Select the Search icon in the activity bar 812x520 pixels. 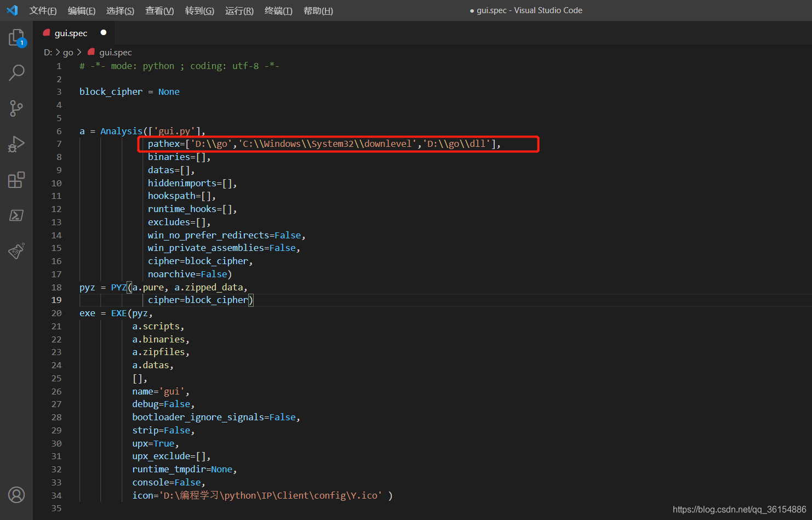(16, 72)
